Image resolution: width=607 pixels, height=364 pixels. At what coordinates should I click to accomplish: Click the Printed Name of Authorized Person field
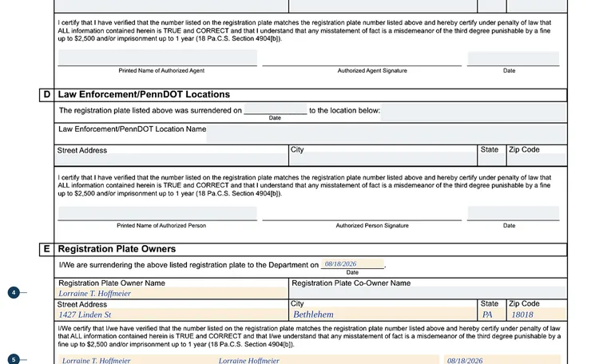157,213
